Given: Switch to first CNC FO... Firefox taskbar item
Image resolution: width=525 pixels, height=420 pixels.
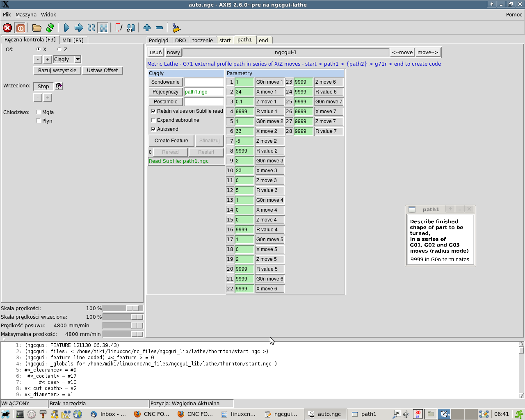Looking at the screenshot, I should coord(152,414).
